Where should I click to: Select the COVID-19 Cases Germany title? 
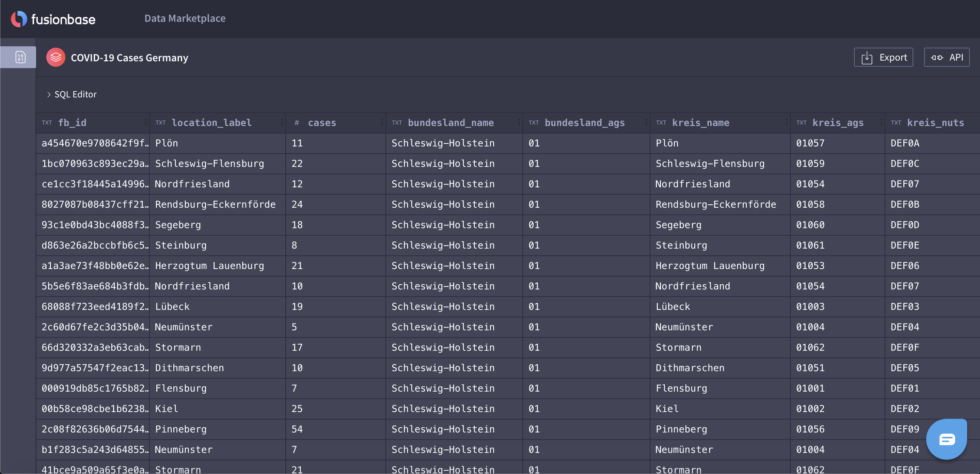[129, 58]
